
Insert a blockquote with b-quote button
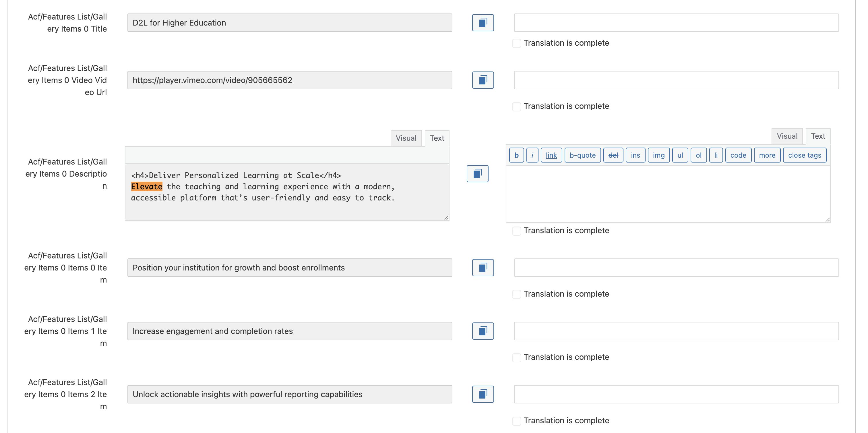pyautogui.click(x=582, y=155)
